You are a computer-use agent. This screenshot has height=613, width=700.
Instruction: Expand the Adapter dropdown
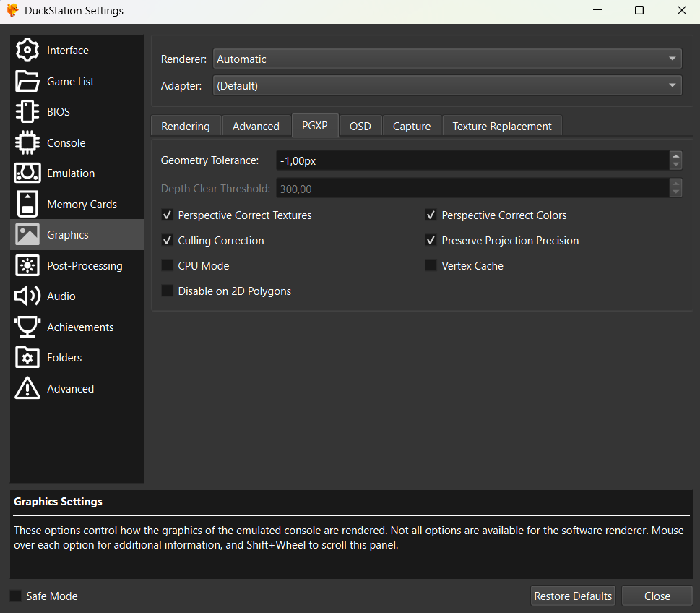click(447, 85)
